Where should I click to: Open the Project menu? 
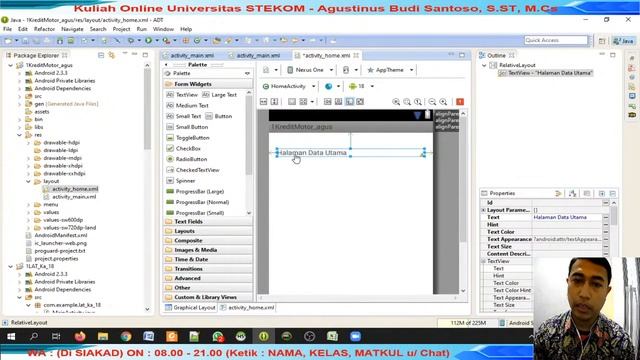coord(121,29)
